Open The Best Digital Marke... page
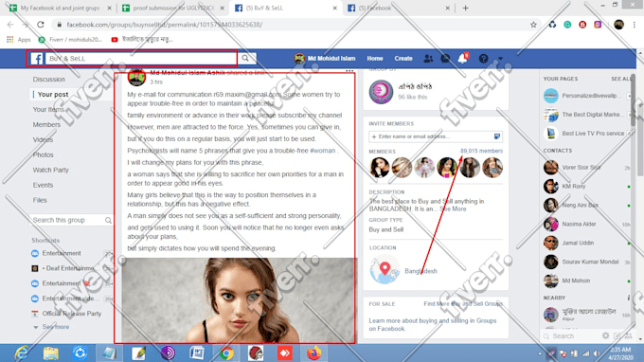 tap(587, 115)
